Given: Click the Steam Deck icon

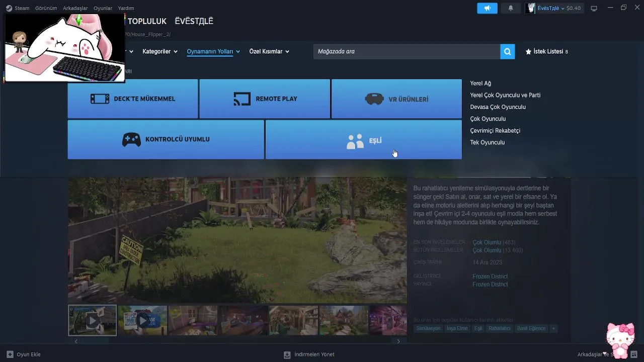Looking at the screenshot, I should pos(100,99).
